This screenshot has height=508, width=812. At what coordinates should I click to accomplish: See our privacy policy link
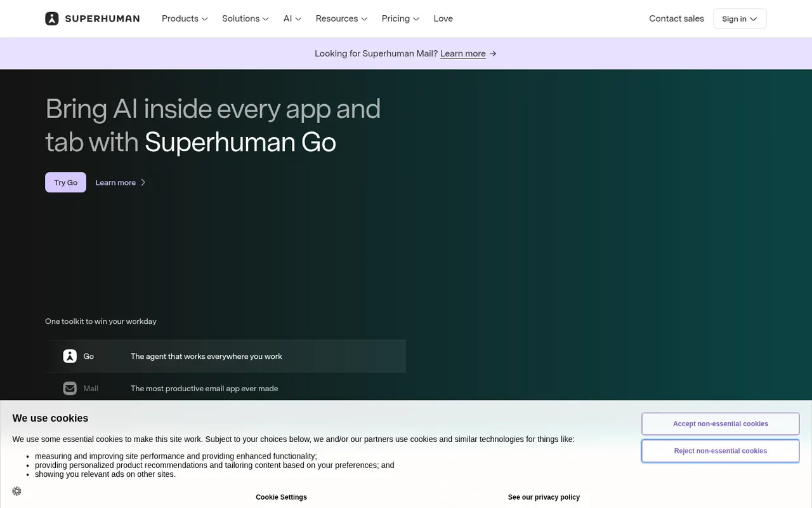[544, 497]
